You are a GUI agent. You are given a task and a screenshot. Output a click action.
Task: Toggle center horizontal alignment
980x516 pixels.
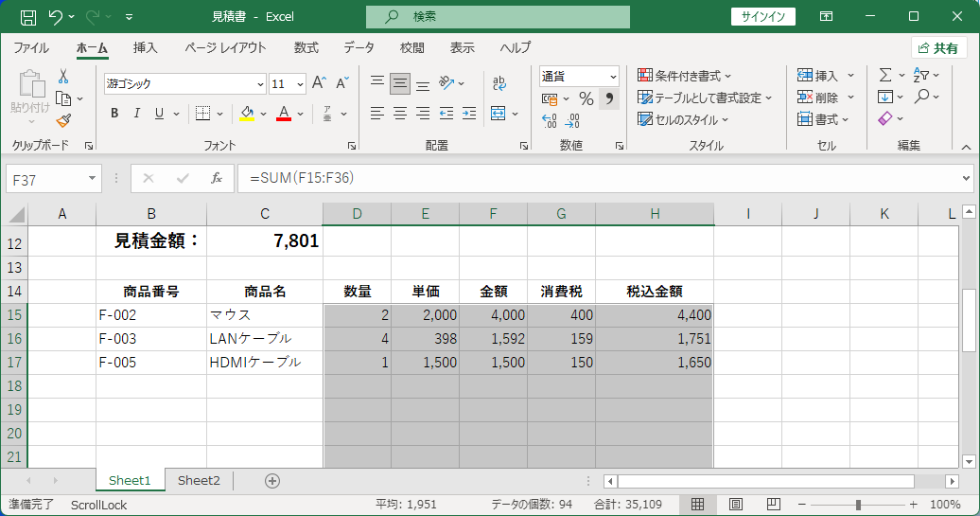[400, 114]
